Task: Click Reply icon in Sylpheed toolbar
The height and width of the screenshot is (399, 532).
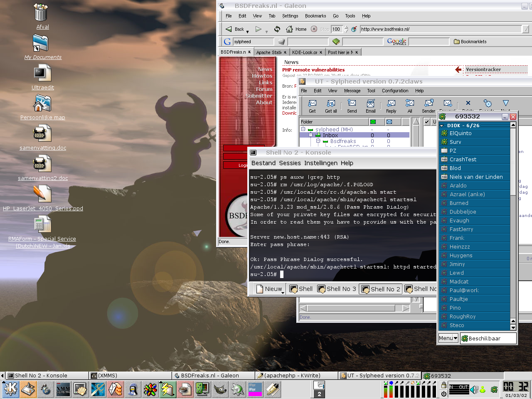Action: point(391,103)
